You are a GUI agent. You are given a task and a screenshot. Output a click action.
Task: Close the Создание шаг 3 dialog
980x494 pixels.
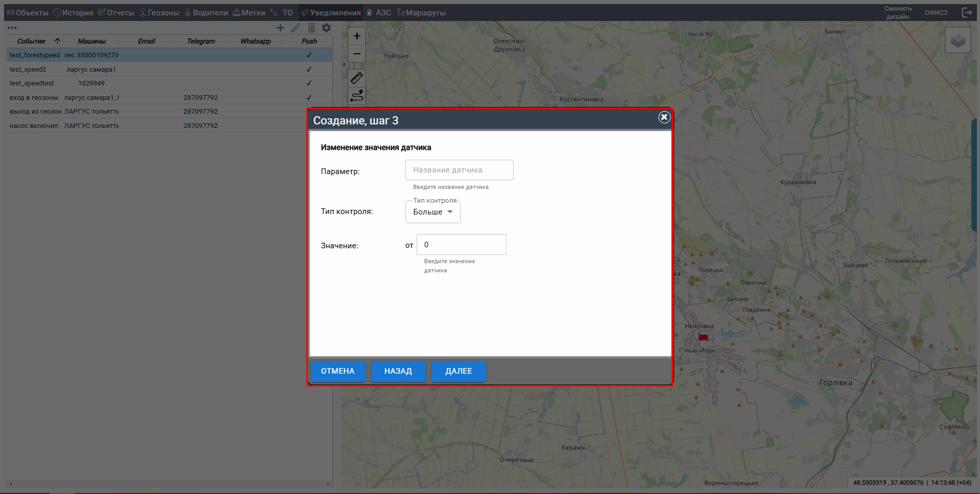point(664,117)
